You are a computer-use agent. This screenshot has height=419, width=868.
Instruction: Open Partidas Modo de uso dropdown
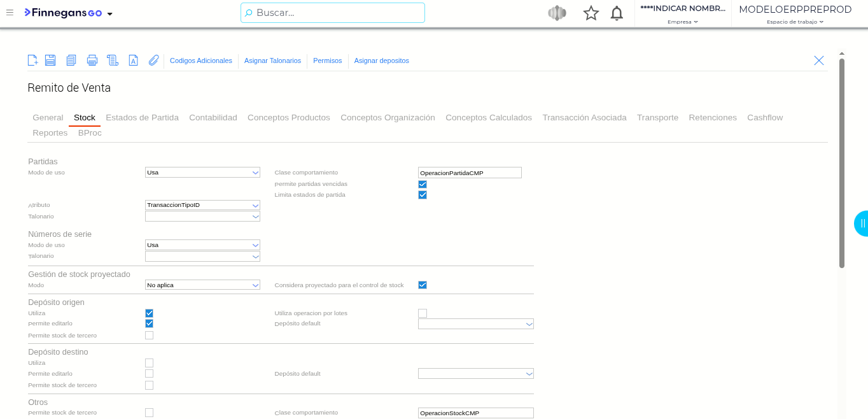[x=202, y=173]
